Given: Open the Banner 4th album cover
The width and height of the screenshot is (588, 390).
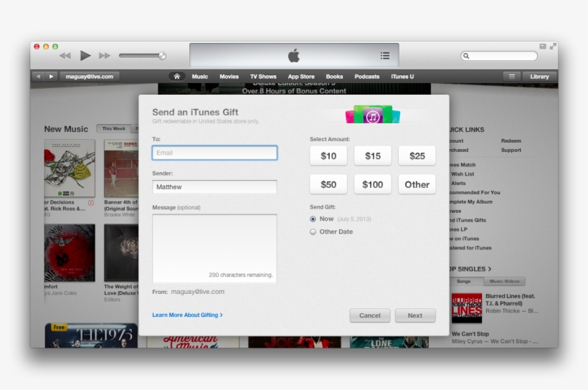Looking at the screenshot, I should [120, 168].
